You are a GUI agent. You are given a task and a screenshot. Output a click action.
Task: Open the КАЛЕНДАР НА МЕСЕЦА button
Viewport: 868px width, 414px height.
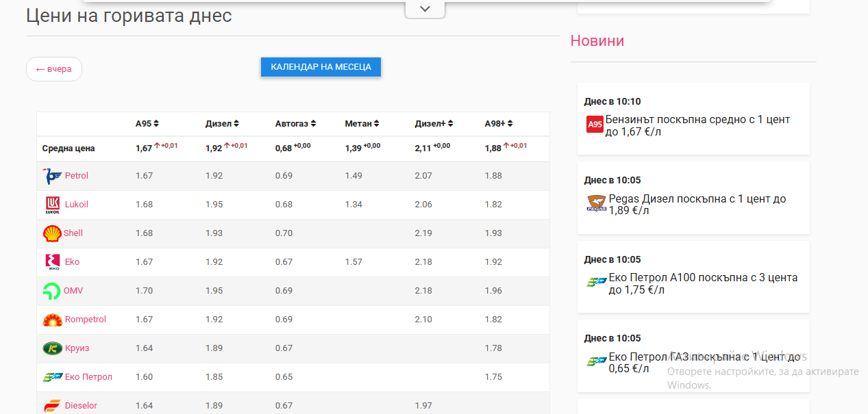pos(321,67)
